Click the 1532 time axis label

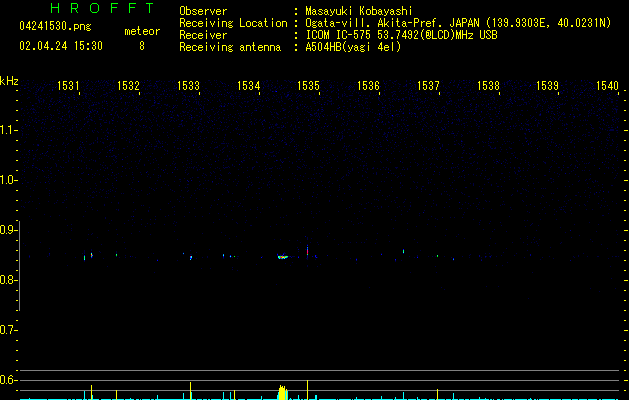click(x=128, y=86)
